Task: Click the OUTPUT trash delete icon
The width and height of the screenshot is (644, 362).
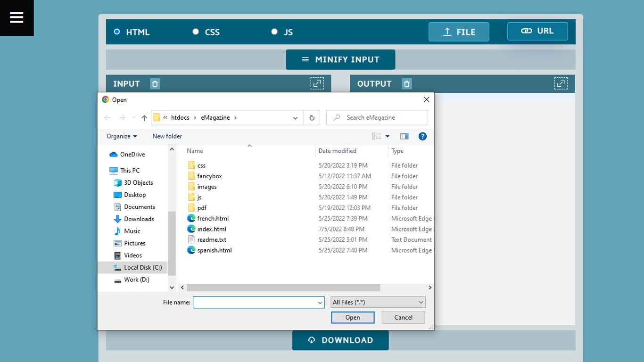Action: point(407,84)
